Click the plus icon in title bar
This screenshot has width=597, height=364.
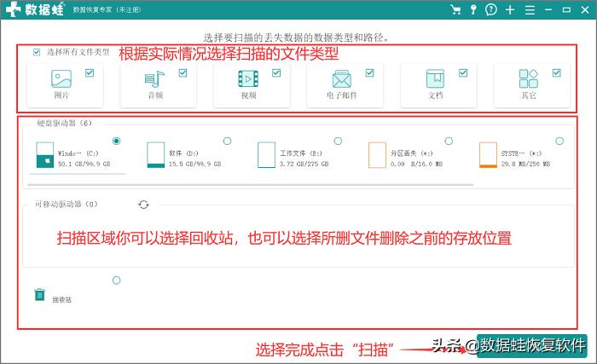(510, 10)
